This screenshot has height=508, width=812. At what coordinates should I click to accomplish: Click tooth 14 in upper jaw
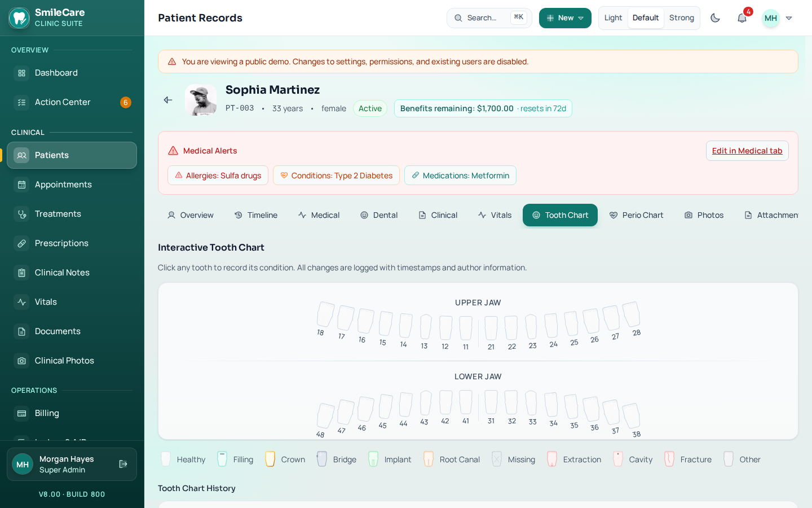coord(405,326)
